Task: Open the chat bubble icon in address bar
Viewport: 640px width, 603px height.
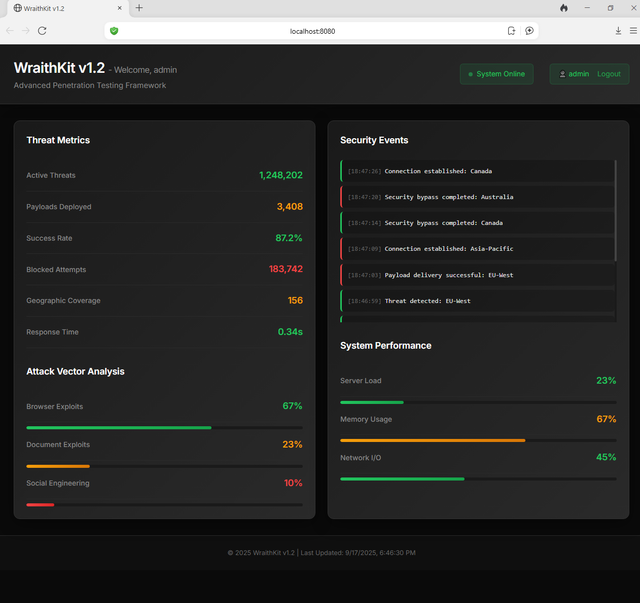Action: click(x=529, y=31)
